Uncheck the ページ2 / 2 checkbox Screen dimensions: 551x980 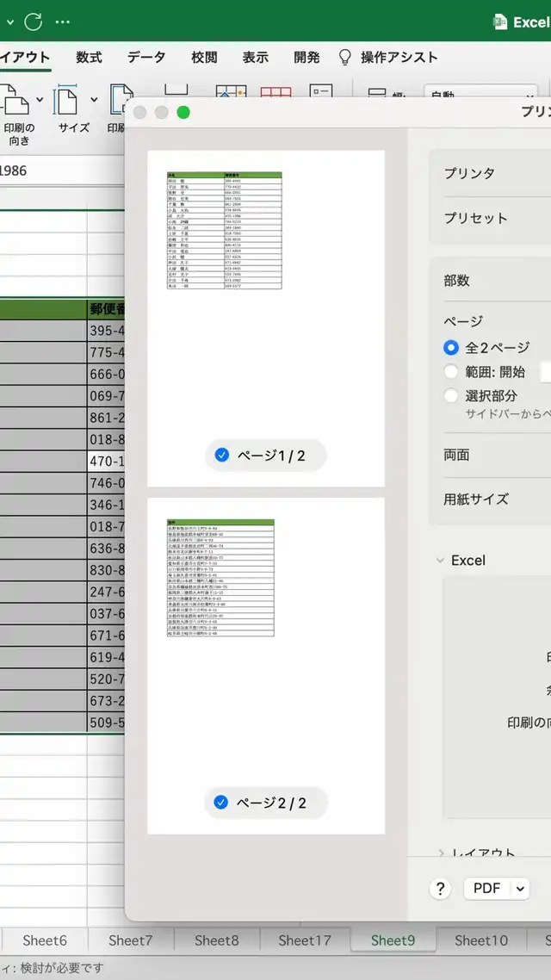point(221,803)
